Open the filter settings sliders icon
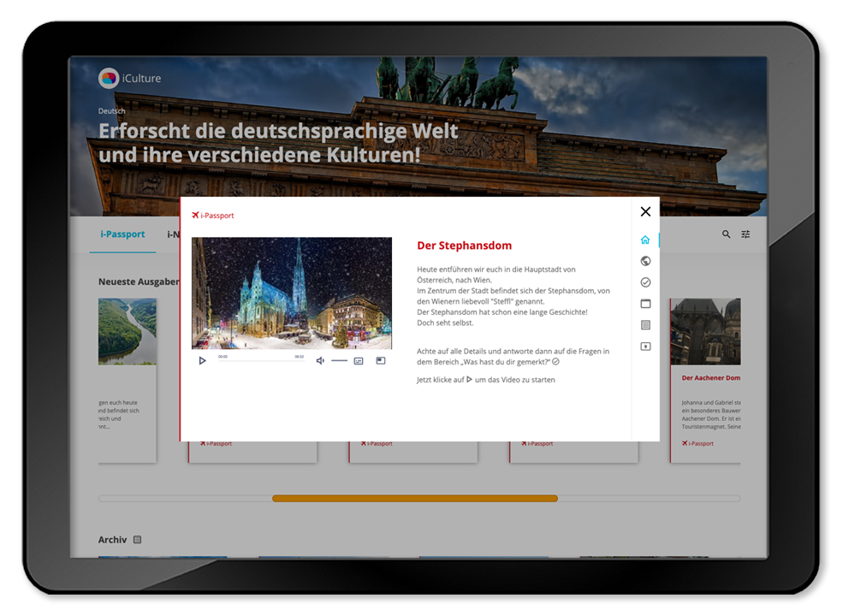This screenshot has height=616, width=843. tap(745, 234)
